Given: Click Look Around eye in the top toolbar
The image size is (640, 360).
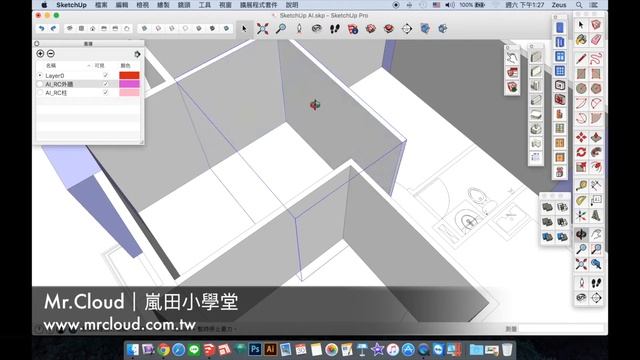Looking at the screenshot, I should pos(316,29).
